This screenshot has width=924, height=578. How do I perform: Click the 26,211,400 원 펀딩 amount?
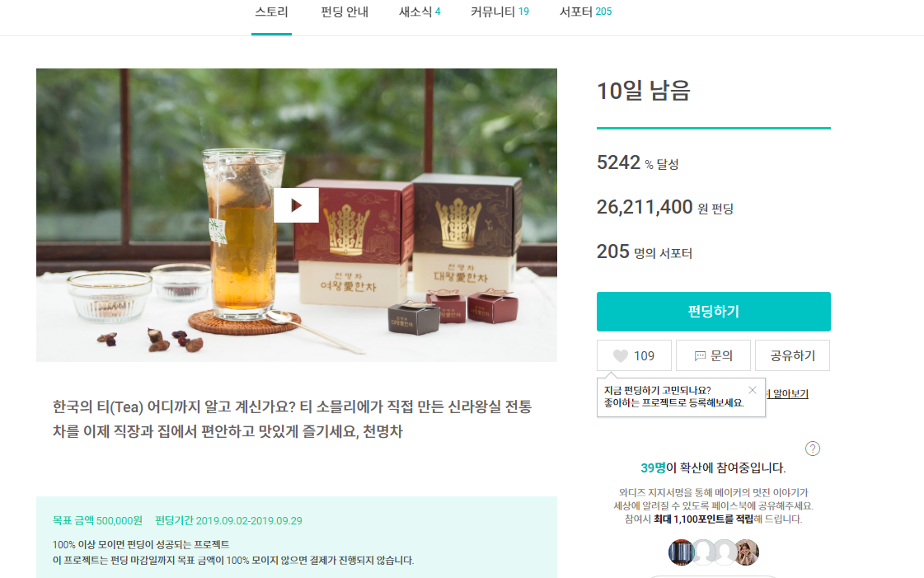(664, 208)
